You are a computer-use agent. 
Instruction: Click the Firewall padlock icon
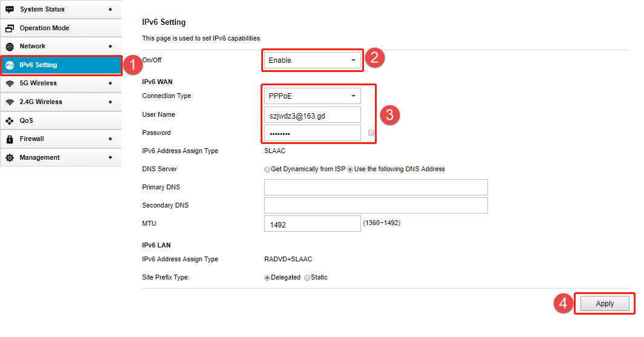(10, 139)
